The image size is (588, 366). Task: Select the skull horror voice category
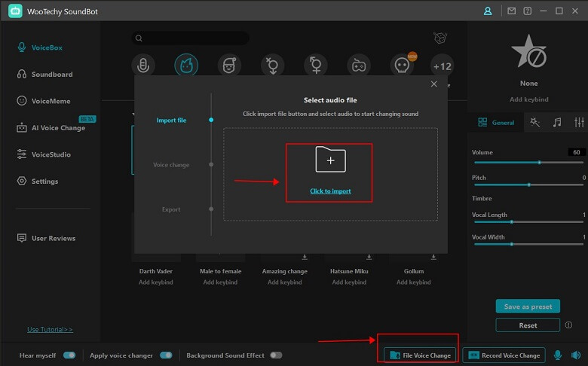point(402,66)
